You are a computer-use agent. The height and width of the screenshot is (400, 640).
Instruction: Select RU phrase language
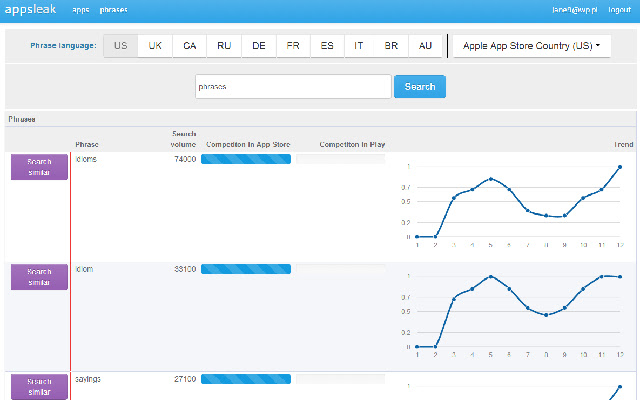(x=224, y=46)
